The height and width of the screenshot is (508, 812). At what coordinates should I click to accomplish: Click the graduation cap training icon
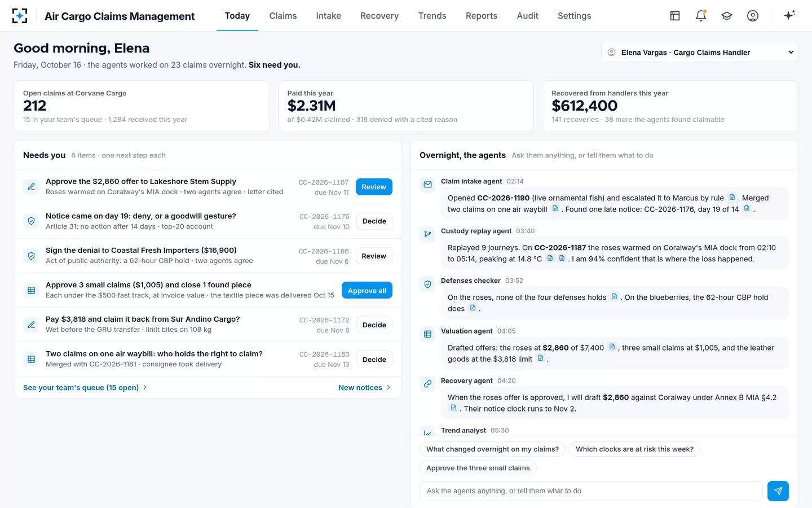pos(727,16)
